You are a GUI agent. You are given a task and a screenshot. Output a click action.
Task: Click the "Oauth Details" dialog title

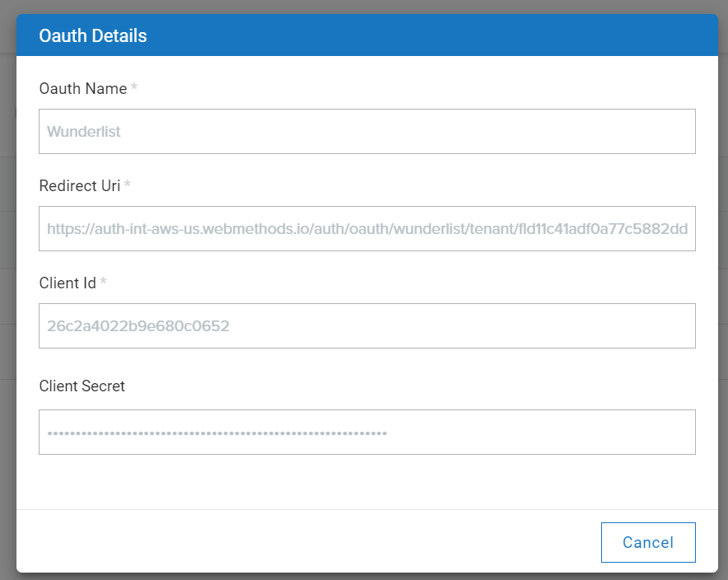[x=93, y=36]
